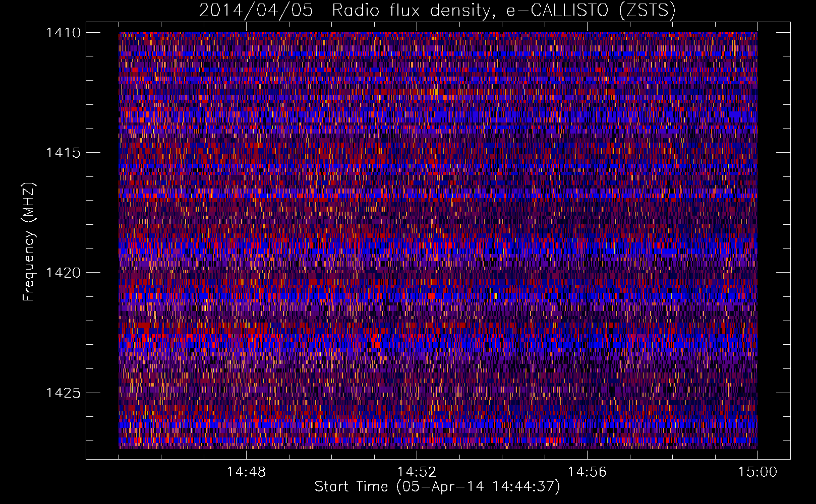Click the 1415 frequency tick label
The width and height of the screenshot is (816, 504).
[x=64, y=153]
